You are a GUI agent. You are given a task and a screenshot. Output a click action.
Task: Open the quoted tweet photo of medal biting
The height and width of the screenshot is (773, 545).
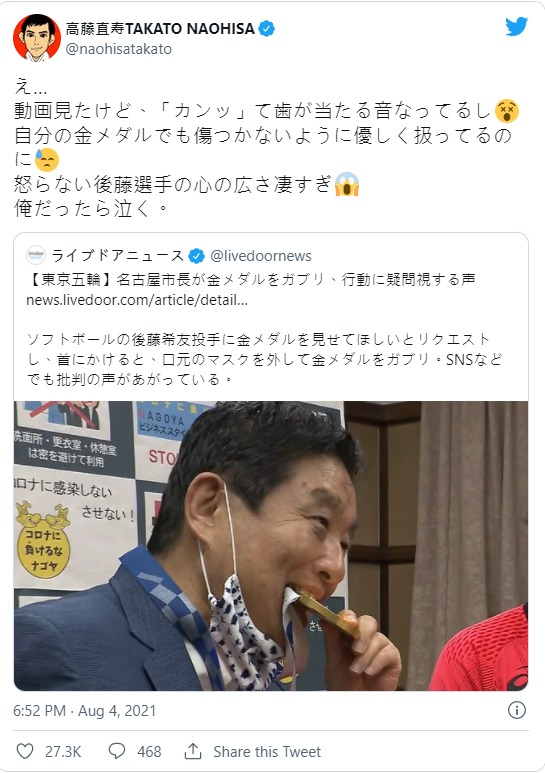271,546
